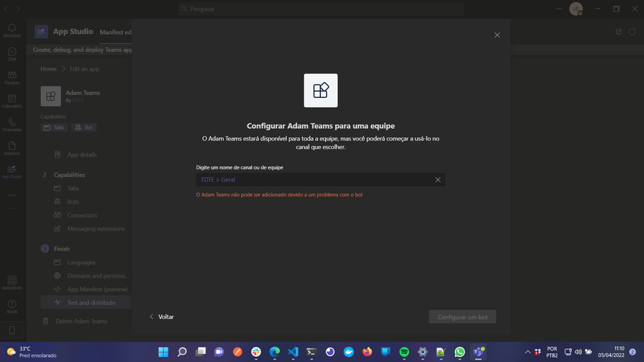The image size is (644, 362).
Task: Click Capabilities step 2 heading
Action: coord(70,175)
